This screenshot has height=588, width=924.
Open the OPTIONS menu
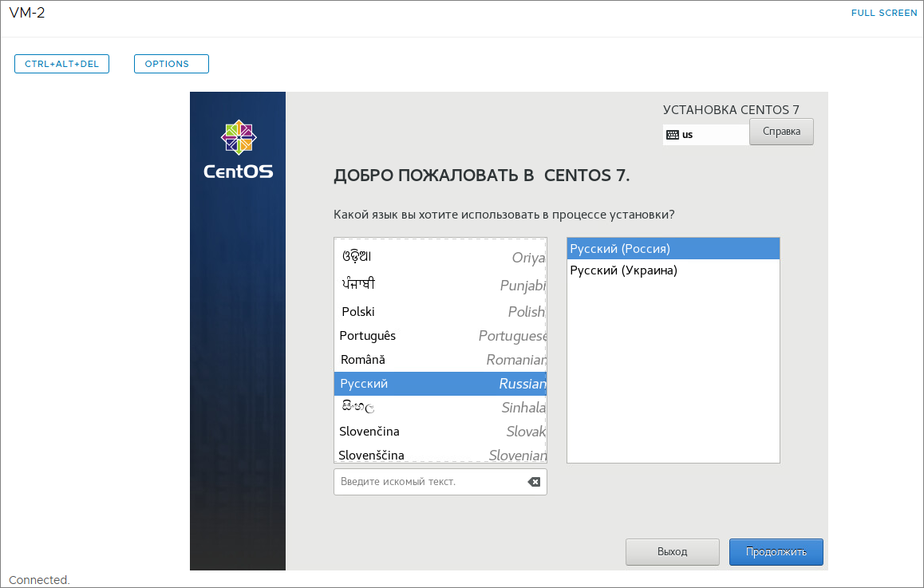(x=172, y=64)
